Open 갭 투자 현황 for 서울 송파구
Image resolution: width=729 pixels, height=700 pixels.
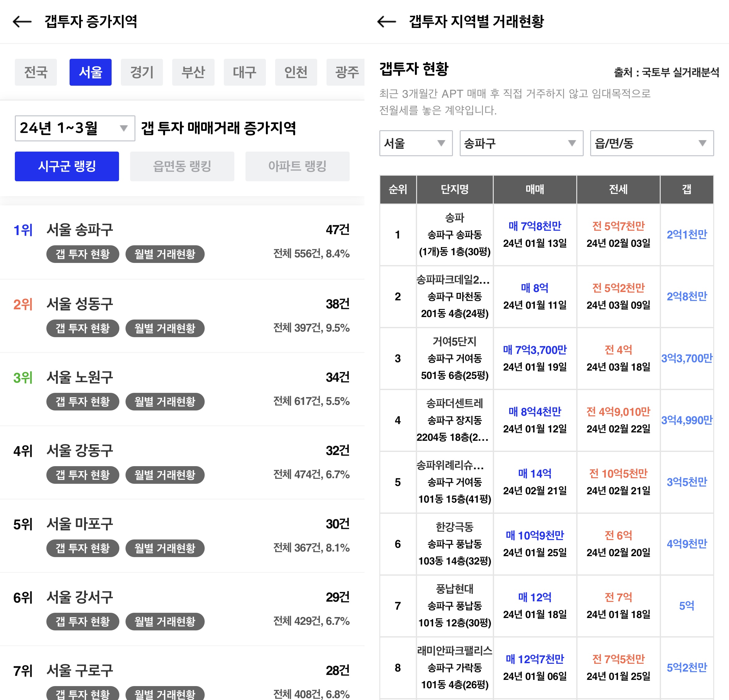(83, 254)
